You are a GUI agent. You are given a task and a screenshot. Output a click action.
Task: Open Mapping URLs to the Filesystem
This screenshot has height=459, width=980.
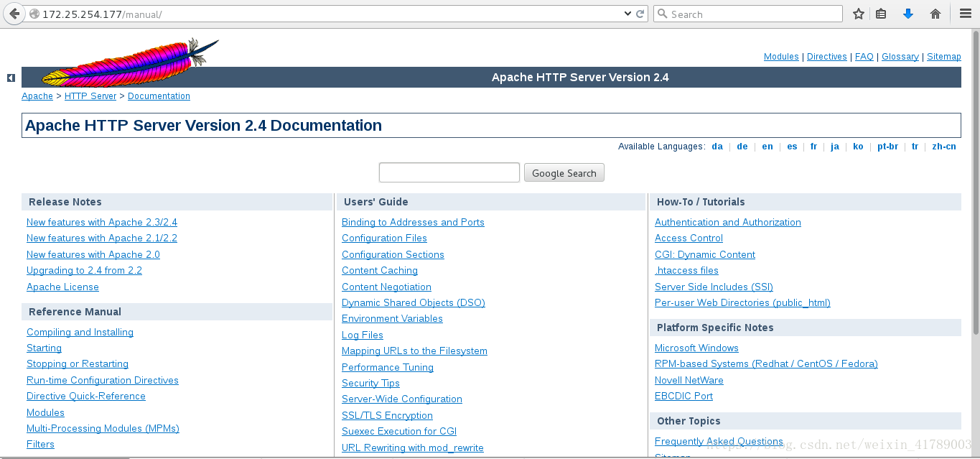[x=414, y=351]
